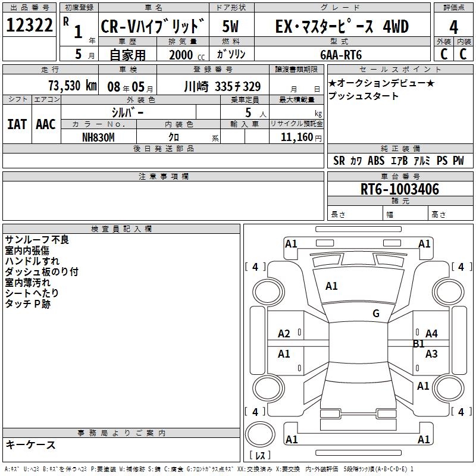Select the model code "6AA-RT6"

pos(341,55)
